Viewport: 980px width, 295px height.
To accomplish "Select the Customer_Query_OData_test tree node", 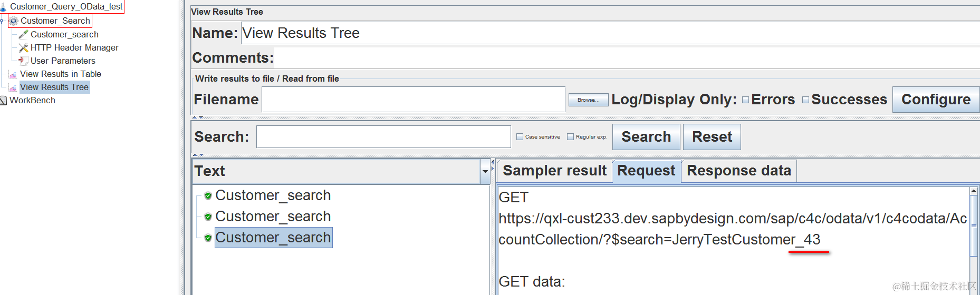I will [66, 7].
